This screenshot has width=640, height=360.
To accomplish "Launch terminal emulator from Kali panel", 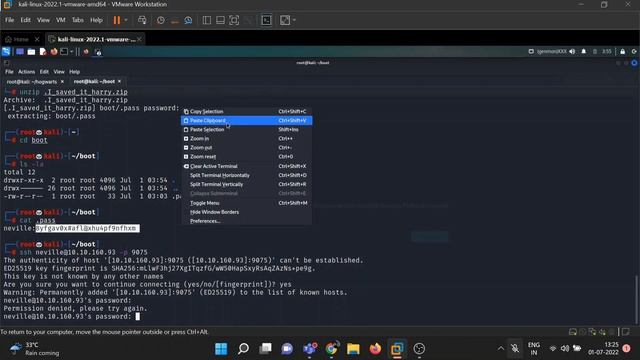I will coord(64,52).
